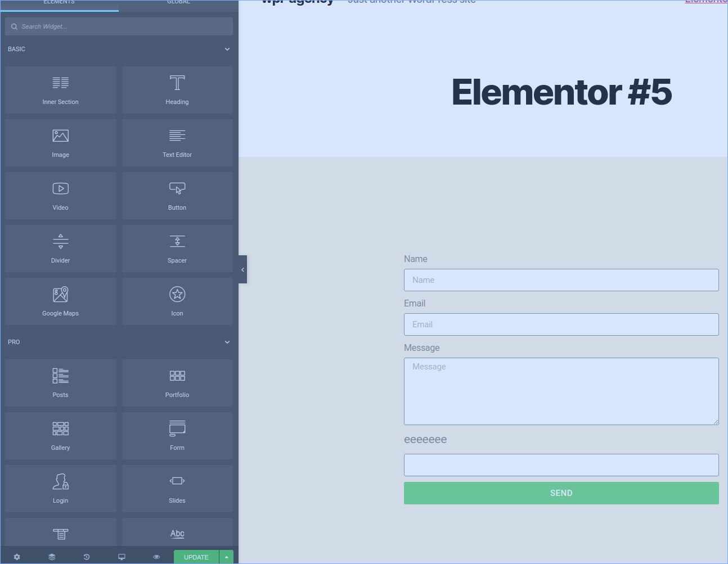Select the Button widget
Viewport: 728px width, 564px height.
coord(177,196)
